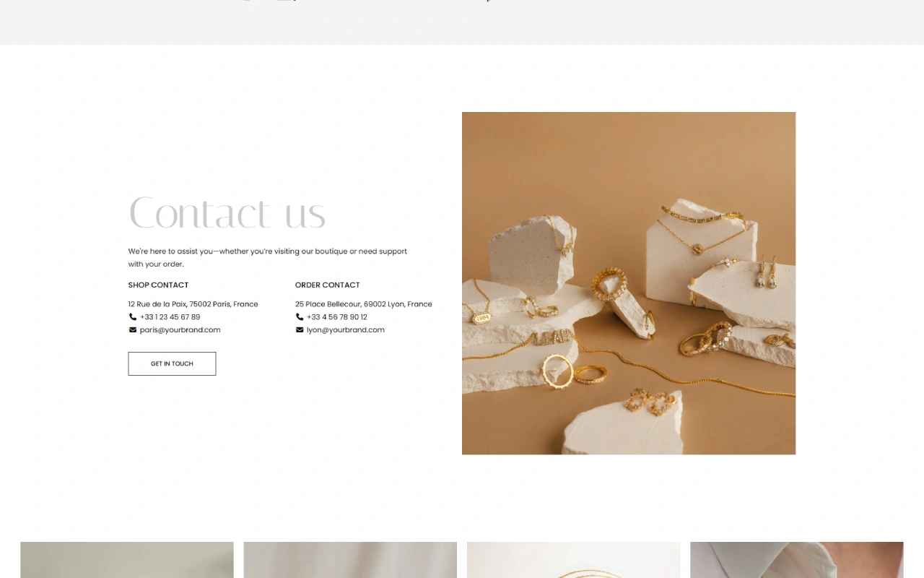The height and width of the screenshot is (578, 924).
Task: Click the envelope icon beside paris@yourbrand.com
Action: pyautogui.click(x=133, y=330)
